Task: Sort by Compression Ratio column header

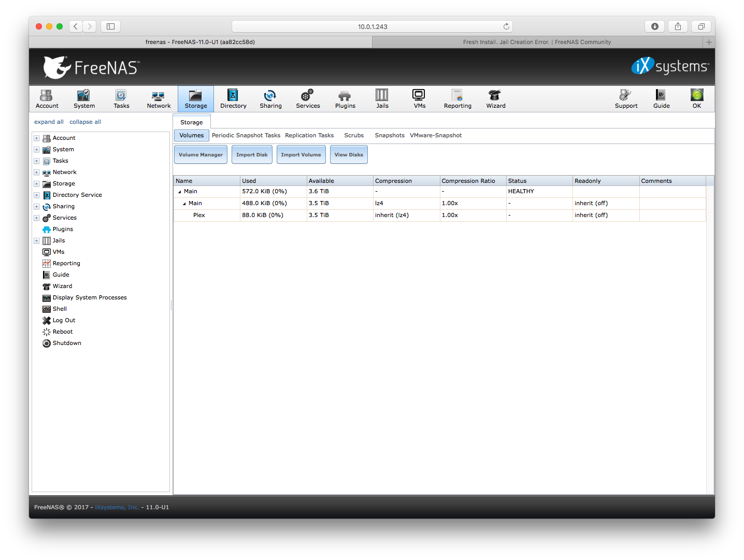Action: click(473, 181)
